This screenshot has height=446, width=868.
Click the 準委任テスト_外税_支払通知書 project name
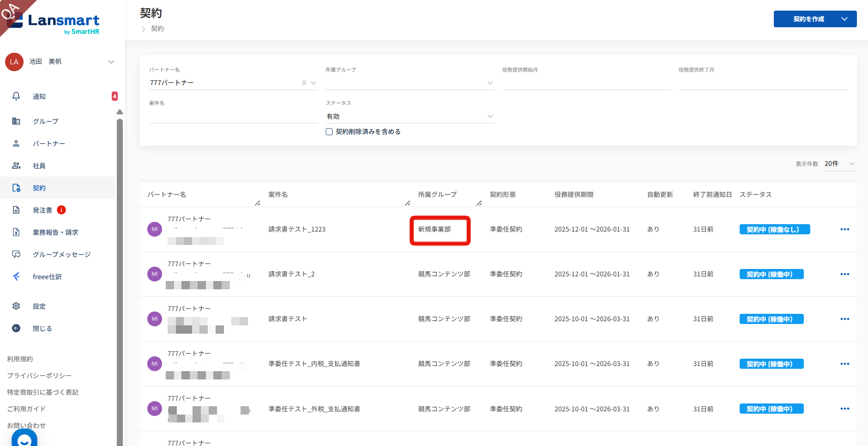pyautogui.click(x=314, y=409)
